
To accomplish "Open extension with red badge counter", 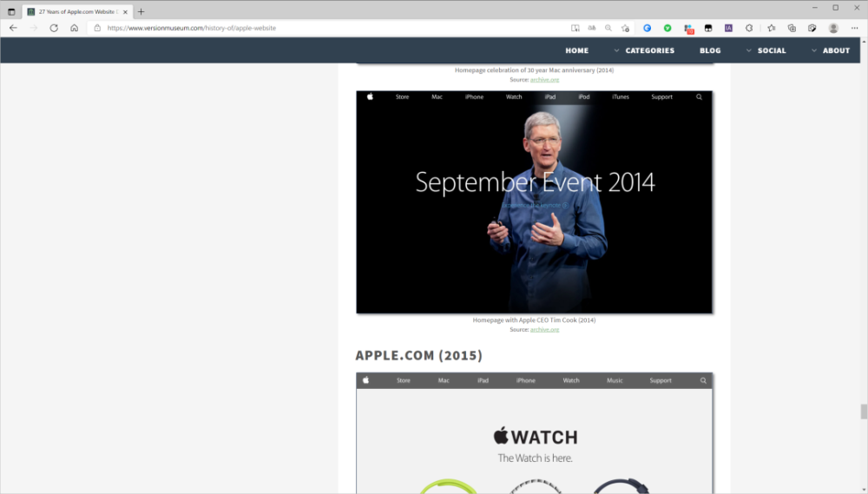I will pos(688,29).
